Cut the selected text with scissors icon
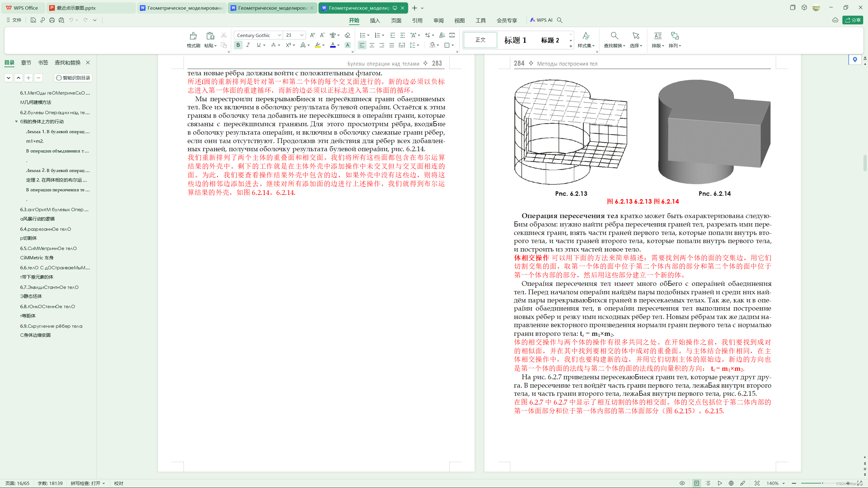The image size is (868, 488). (224, 35)
